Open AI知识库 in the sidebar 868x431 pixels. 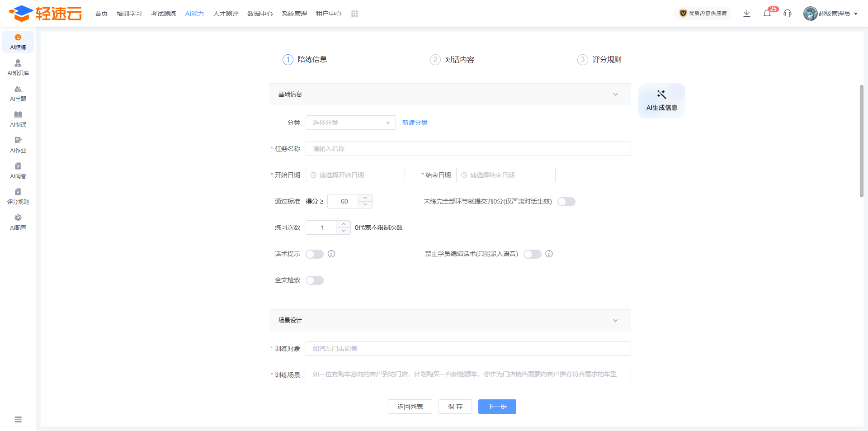pos(18,67)
